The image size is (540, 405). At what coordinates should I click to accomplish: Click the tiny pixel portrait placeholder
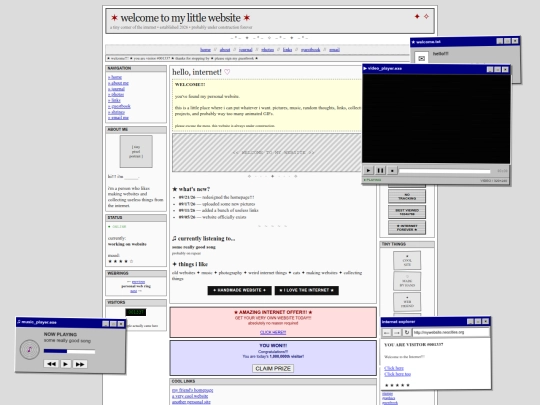136,152
